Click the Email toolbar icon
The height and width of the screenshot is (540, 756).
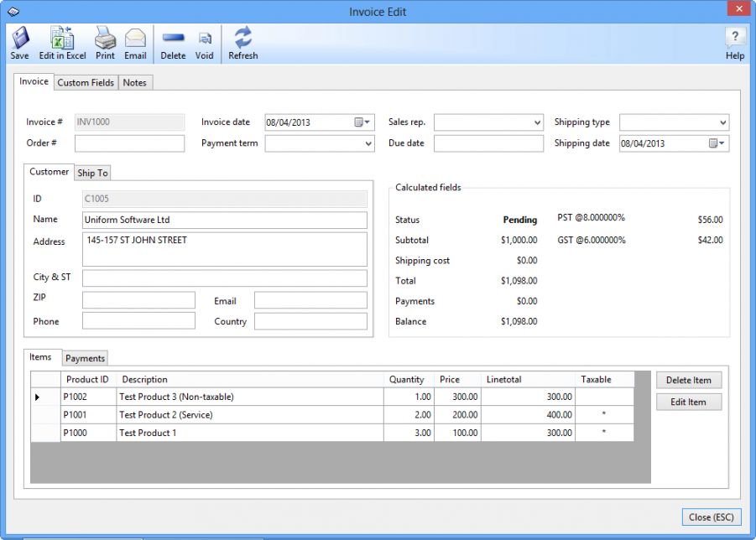tap(135, 43)
